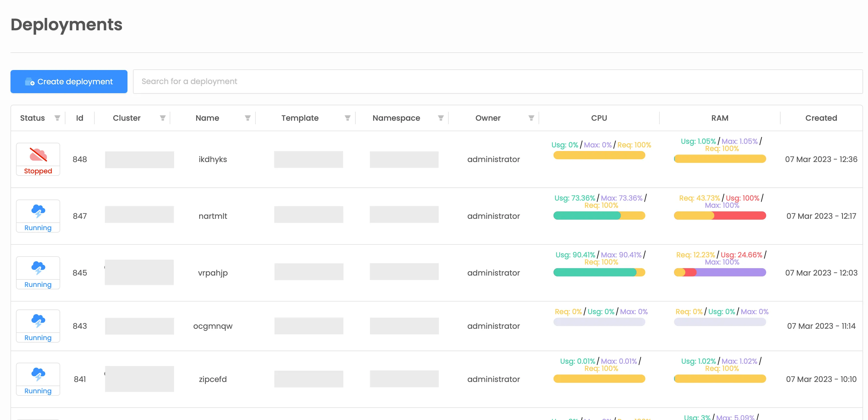Click the created date 07 Mar 2023 - 11:14
The image size is (868, 420).
821,326
